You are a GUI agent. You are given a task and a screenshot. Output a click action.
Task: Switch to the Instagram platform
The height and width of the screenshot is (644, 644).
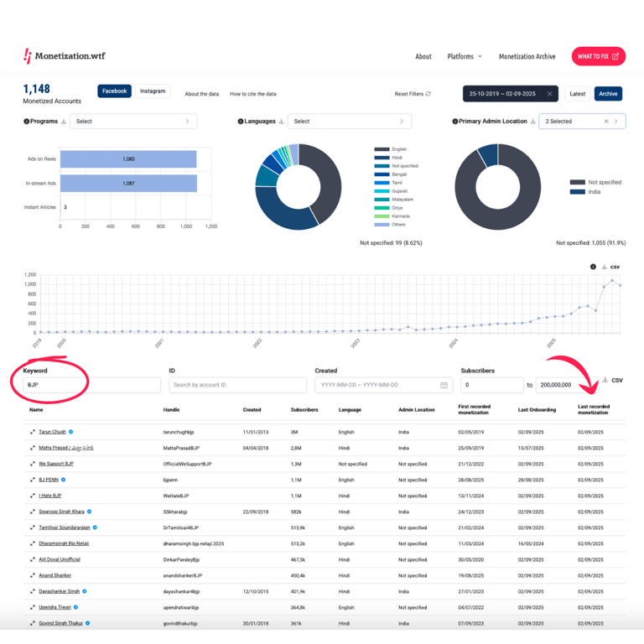point(153,91)
